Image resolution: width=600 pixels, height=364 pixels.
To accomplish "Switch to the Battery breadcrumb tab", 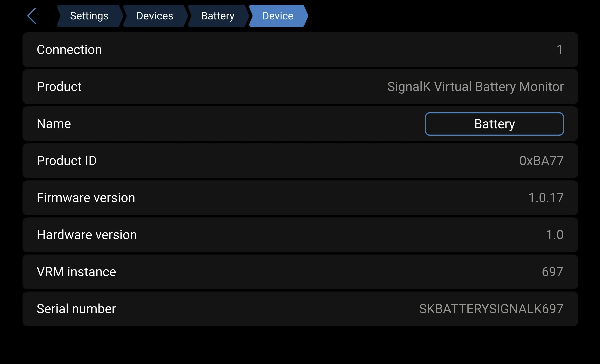I will click(x=217, y=16).
